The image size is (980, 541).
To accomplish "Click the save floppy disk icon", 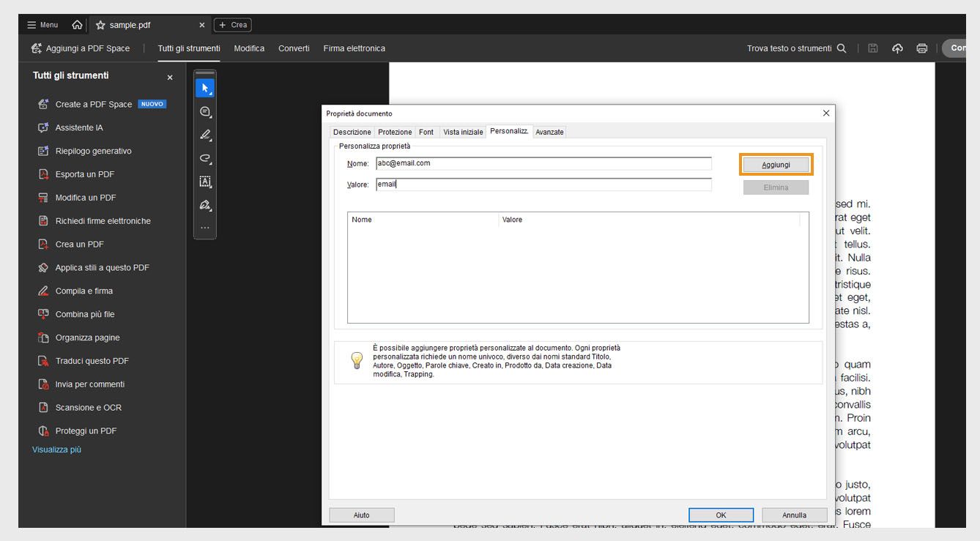I will (873, 48).
